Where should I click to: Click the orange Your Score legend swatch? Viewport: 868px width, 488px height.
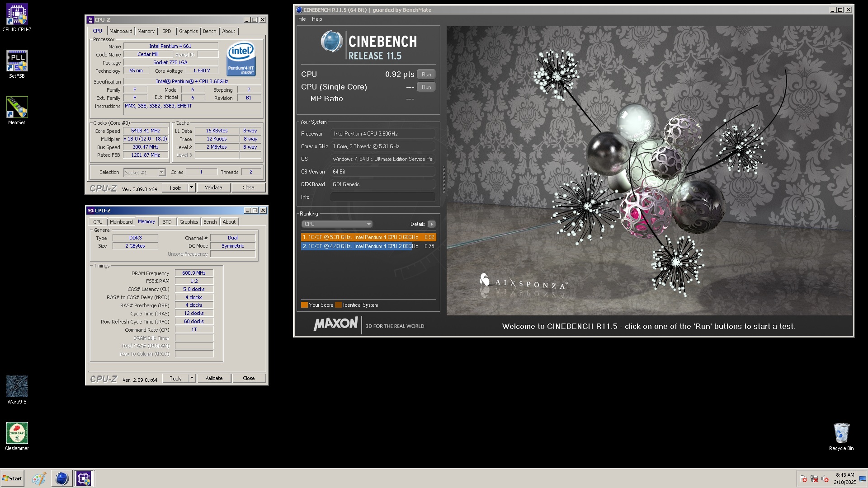click(304, 305)
